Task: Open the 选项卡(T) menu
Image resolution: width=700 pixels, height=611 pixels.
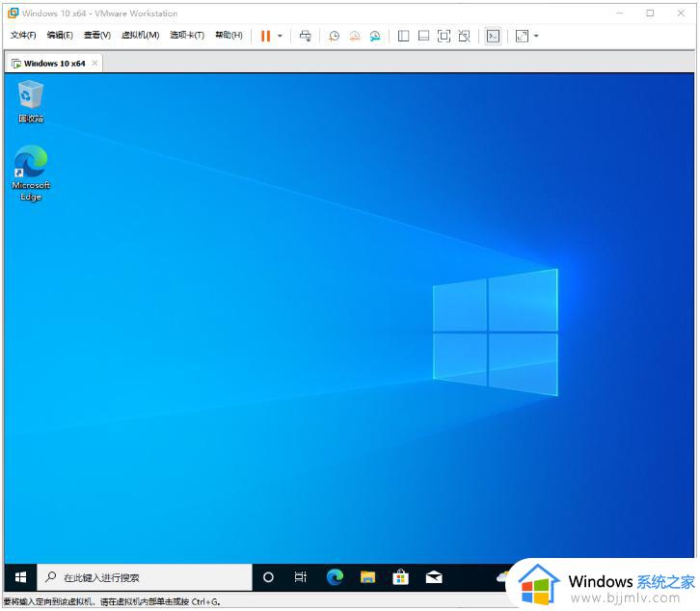Action: click(x=187, y=35)
